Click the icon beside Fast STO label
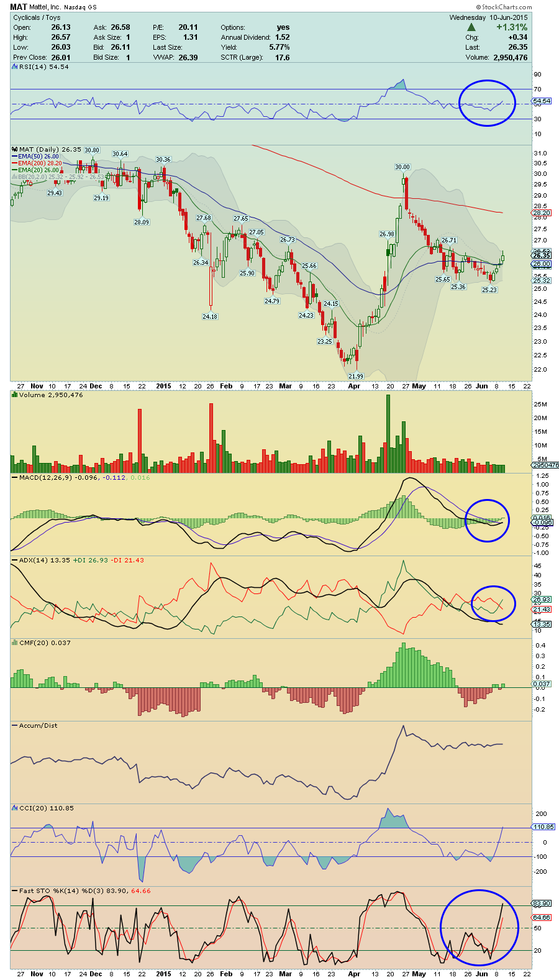The image size is (559, 980). pos(15,891)
